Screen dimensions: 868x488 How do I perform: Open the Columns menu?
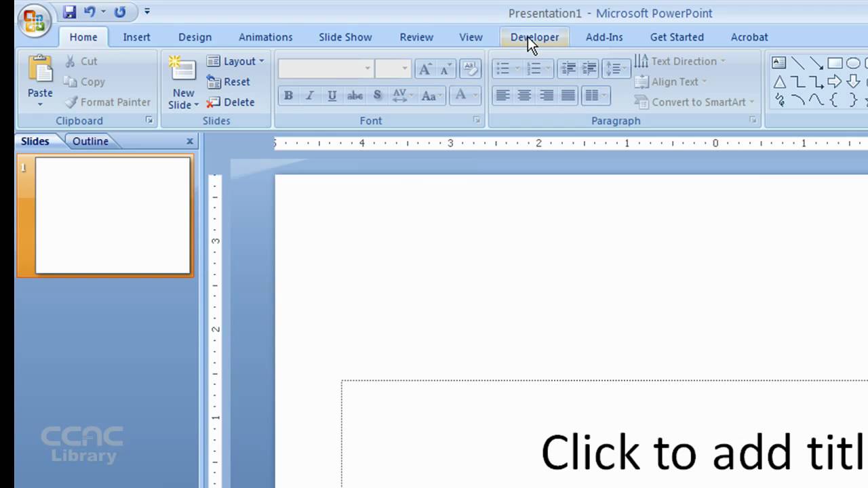tap(595, 96)
